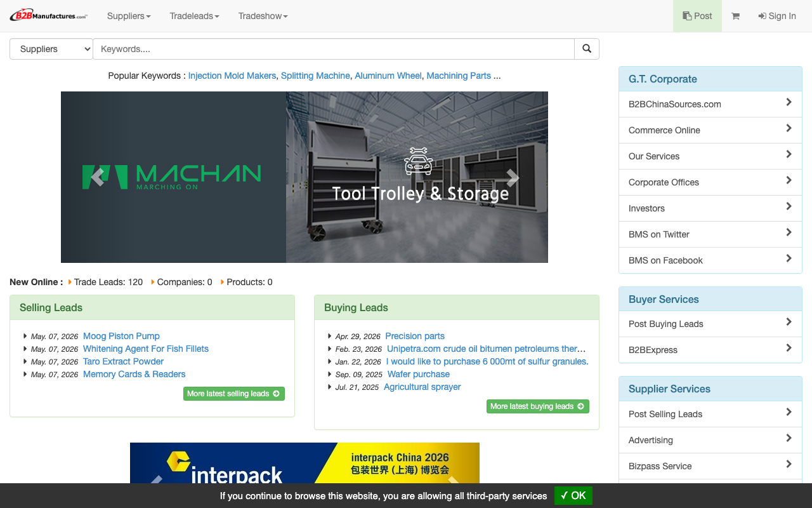Open Advertising sidebar item
The image size is (812, 508).
(710, 440)
